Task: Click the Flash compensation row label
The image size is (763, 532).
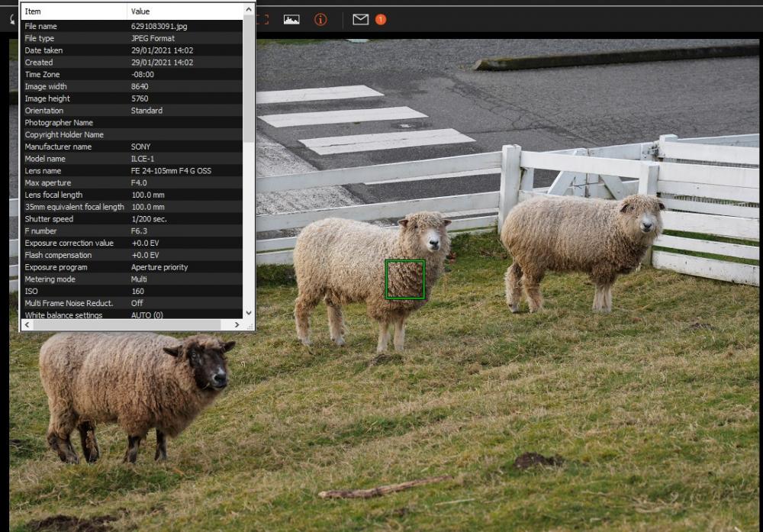Action: [58, 255]
